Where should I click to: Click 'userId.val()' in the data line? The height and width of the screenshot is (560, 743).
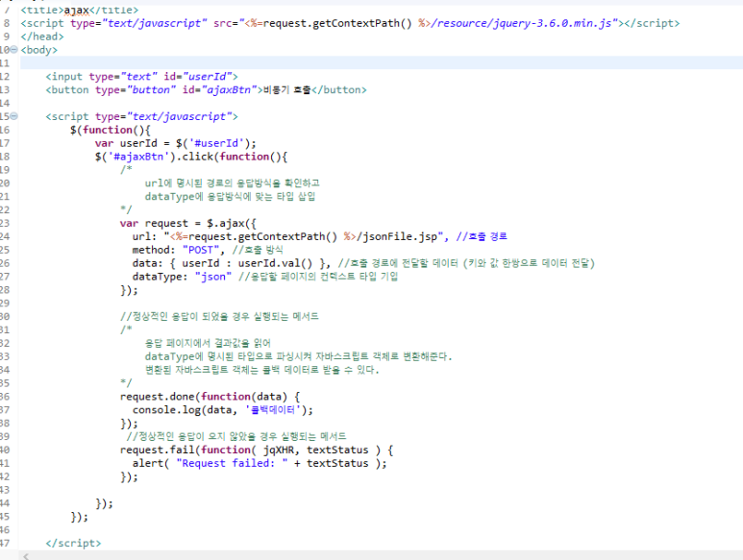tap(275, 263)
